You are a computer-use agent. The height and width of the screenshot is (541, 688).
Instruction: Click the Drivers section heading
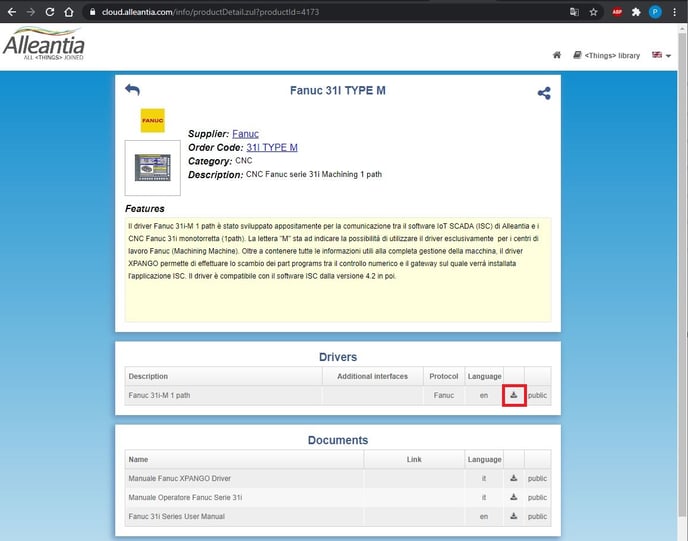tap(338, 357)
